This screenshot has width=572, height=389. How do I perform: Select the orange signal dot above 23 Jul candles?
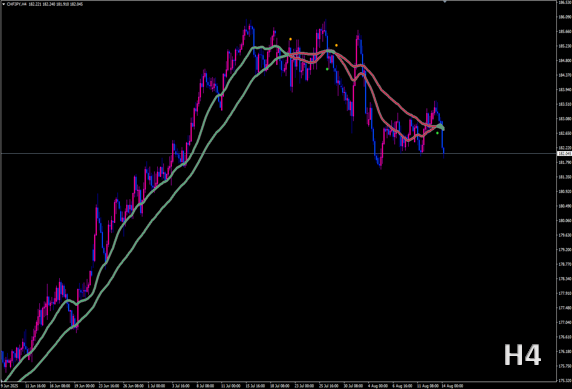coord(290,39)
